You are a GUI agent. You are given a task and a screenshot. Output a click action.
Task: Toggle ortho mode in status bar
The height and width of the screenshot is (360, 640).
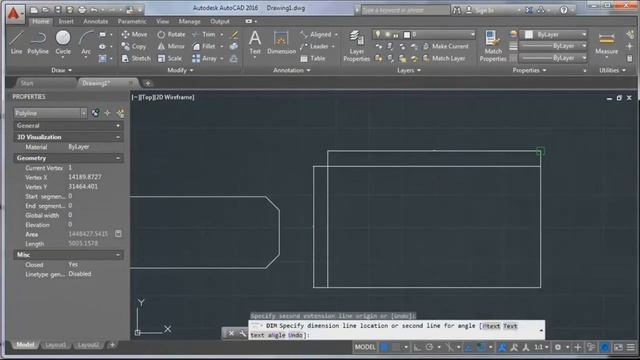coord(417,347)
